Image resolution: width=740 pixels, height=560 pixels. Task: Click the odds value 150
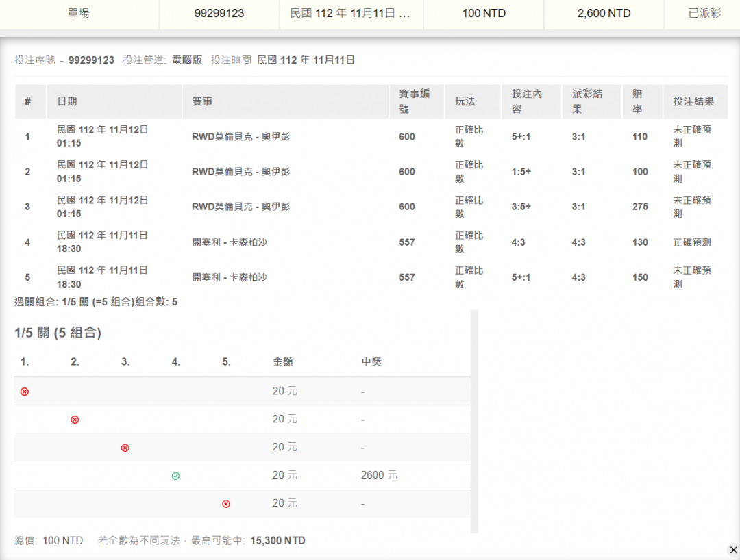[640, 277]
